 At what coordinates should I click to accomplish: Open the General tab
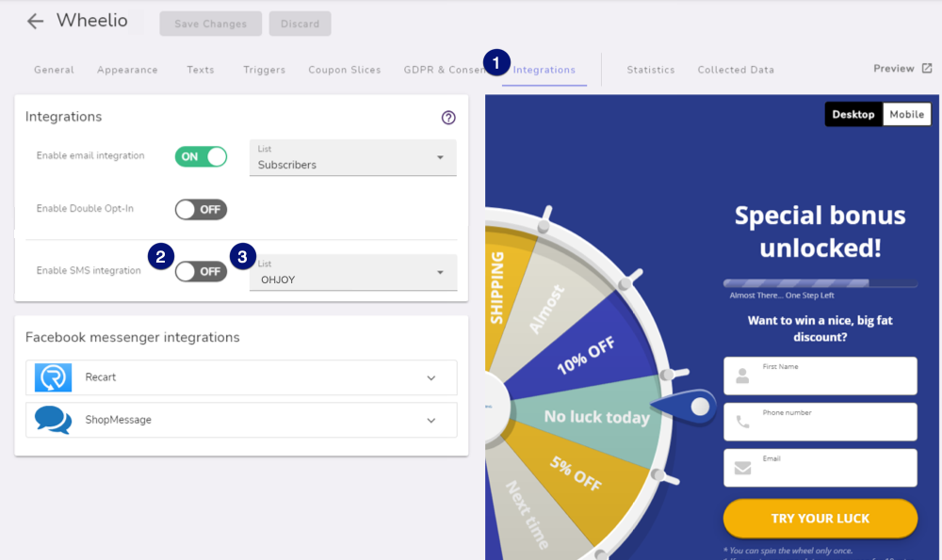[x=54, y=70]
